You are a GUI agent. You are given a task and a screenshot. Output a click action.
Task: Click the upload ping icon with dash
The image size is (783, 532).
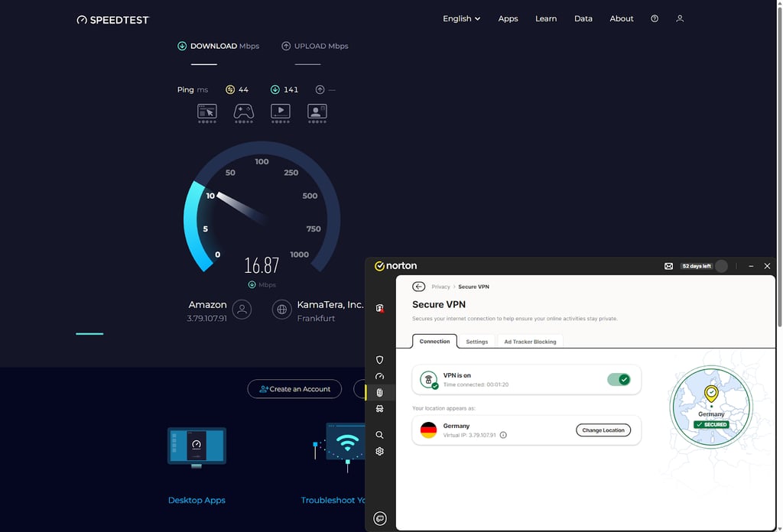(320, 89)
